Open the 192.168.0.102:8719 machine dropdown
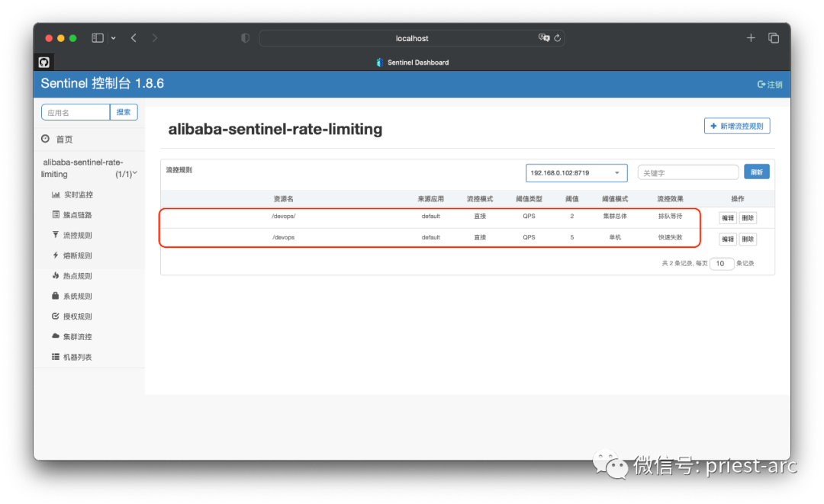 click(576, 173)
